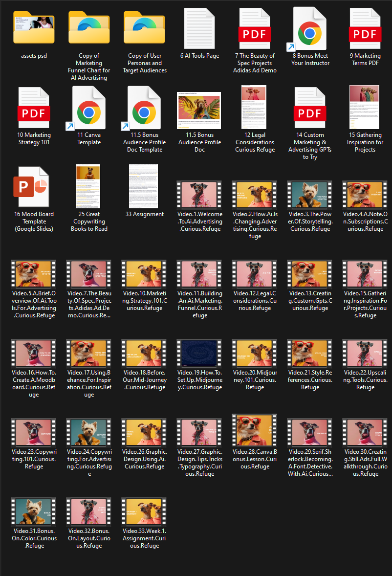Select Video.3.The.Power.Of.Storytelling video
The height and width of the screenshot is (576, 392).
310,195
